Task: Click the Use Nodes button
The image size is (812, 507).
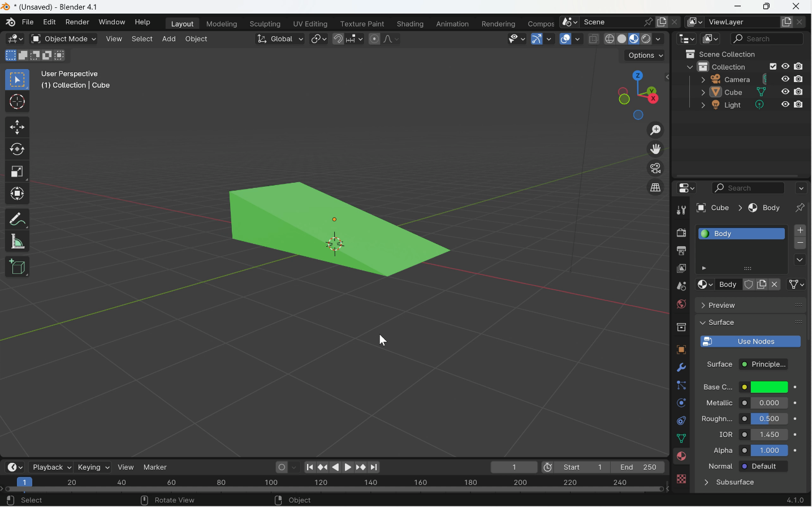Action: pyautogui.click(x=751, y=342)
